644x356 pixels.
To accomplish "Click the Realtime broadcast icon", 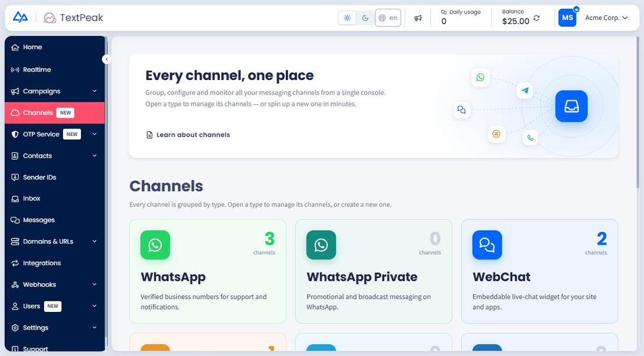I will [15, 69].
